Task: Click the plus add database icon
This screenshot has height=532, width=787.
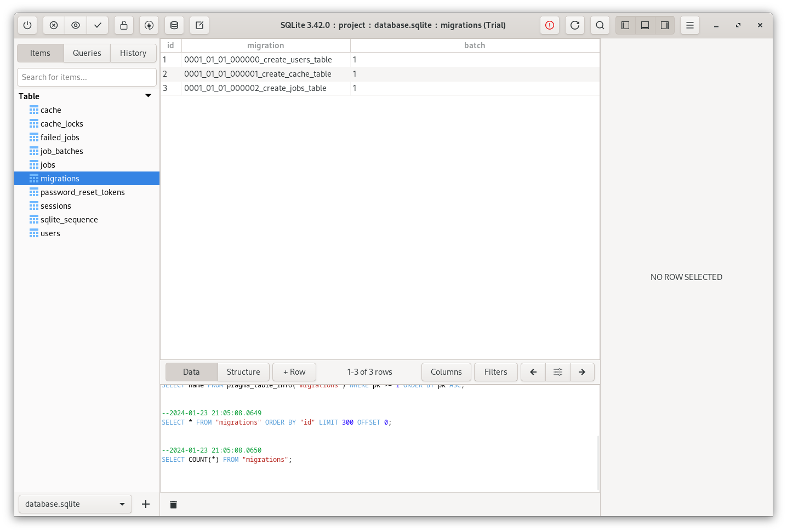Action: (x=146, y=504)
